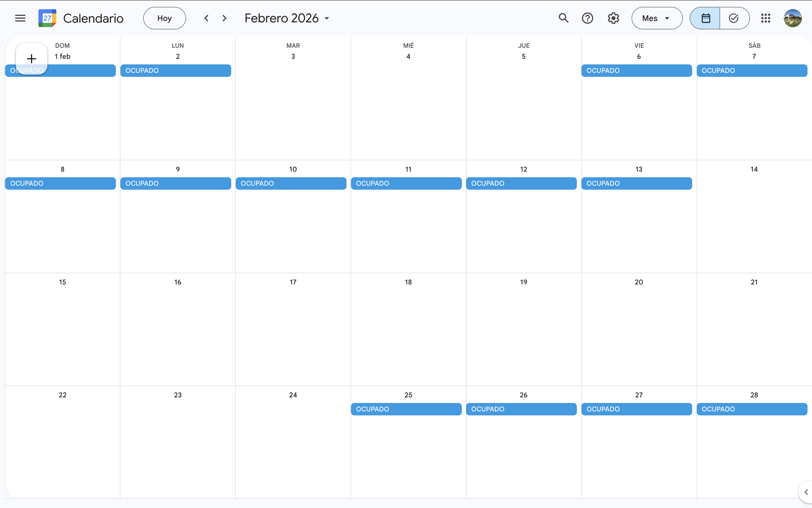
Task: Advance to next month arrow
Action: [x=224, y=18]
